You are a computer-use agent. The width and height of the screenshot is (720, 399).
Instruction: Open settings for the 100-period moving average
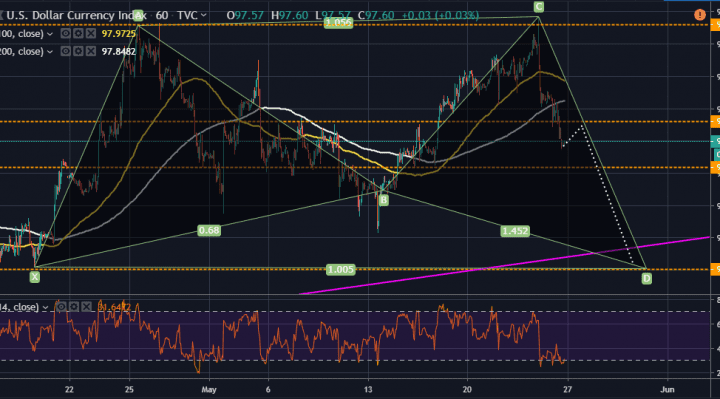79,34
